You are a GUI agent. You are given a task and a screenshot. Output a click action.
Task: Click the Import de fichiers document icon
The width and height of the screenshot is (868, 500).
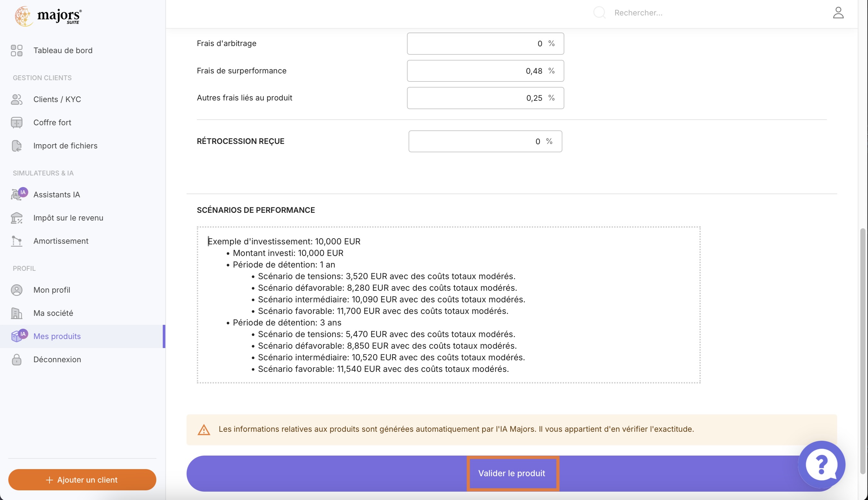point(17,146)
